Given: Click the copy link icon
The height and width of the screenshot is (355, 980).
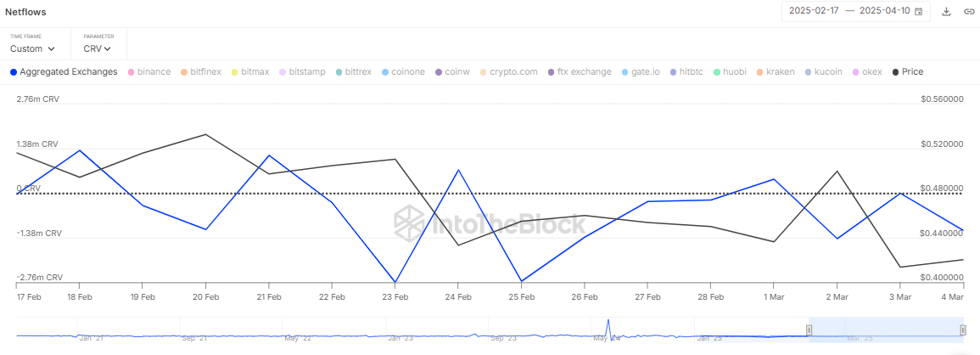Looking at the screenshot, I should [x=968, y=12].
